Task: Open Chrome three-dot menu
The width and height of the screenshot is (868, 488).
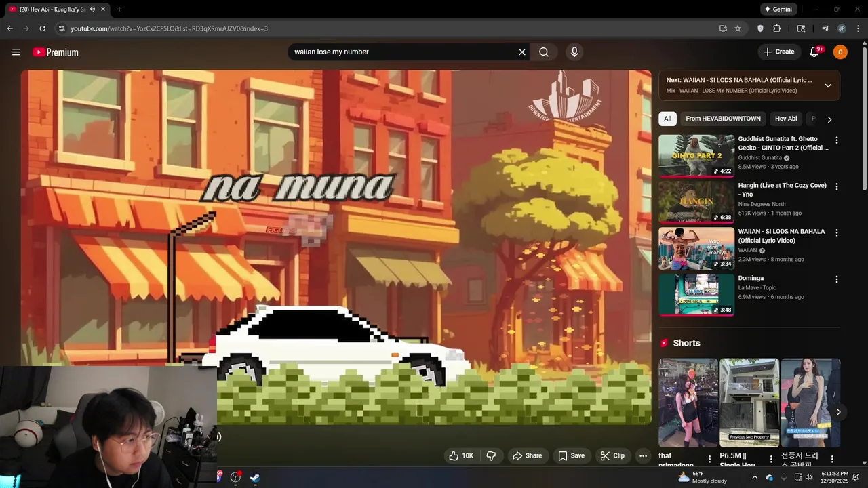Action: point(858,28)
